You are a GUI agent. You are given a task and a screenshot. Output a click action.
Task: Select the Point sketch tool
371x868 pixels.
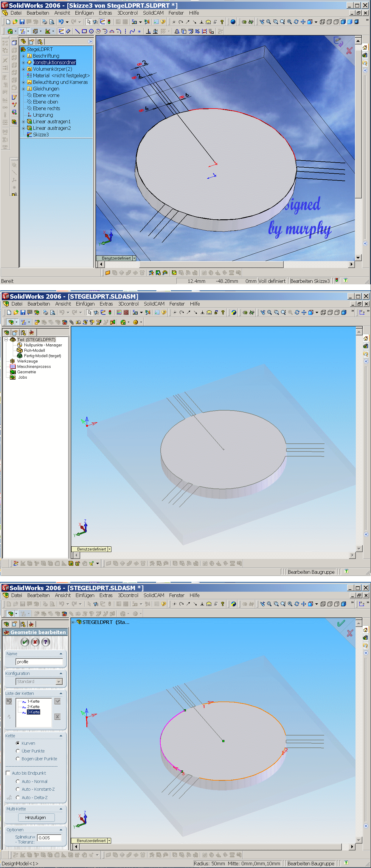(139, 31)
